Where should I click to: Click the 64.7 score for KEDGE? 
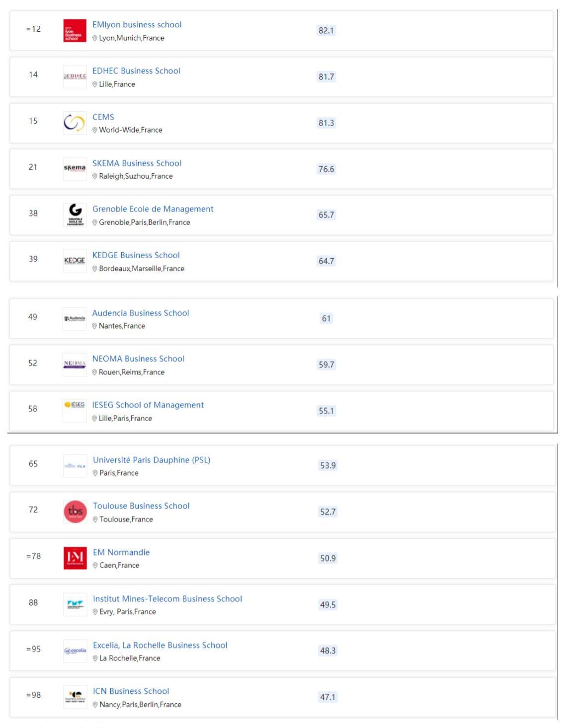point(326,261)
